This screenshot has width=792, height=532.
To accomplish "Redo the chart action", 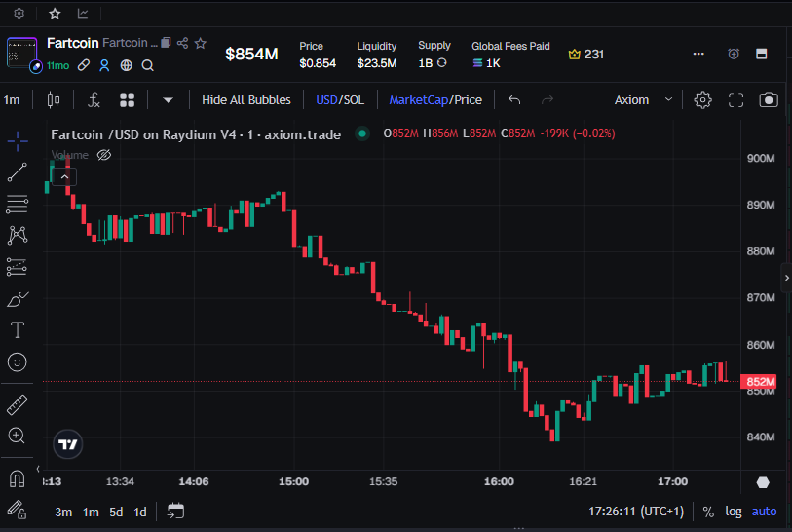I will pos(547,100).
